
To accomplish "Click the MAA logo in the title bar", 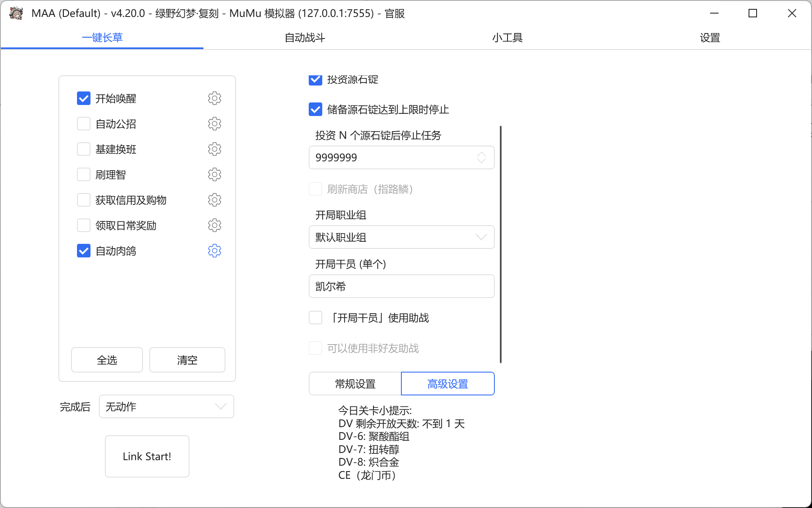I will pos(16,13).
